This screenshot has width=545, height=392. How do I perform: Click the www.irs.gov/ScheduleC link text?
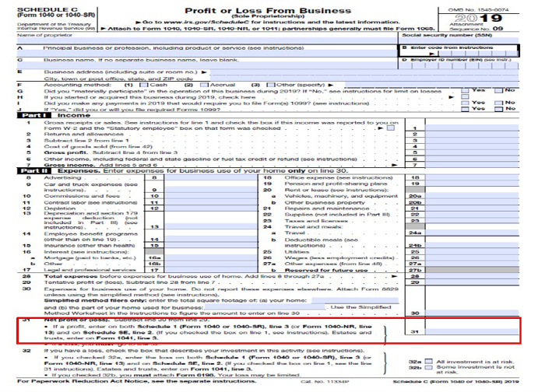point(206,22)
